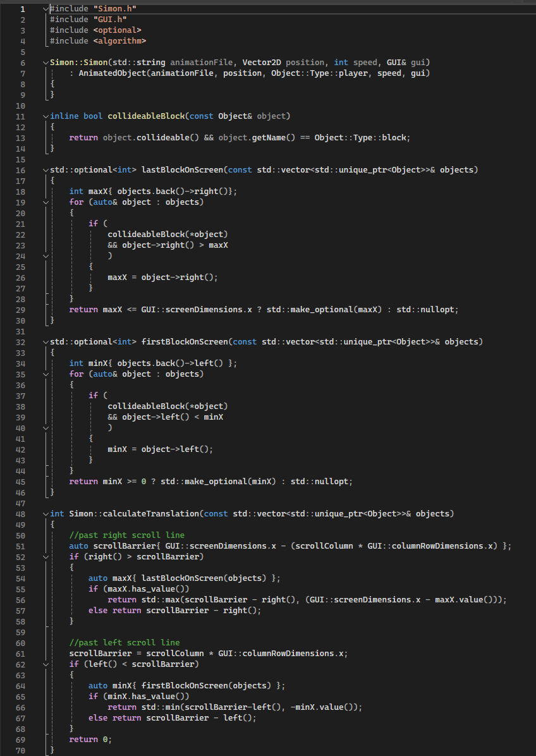This screenshot has height=756, width=536.
Task: Click the editor scrollbar on the right edge
Action: pyautogui.click(x=533, y=190)
